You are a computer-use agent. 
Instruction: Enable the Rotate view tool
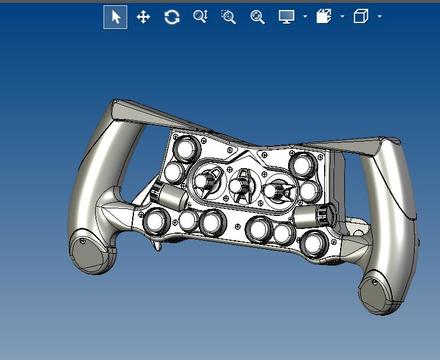(x=172, y=17)
